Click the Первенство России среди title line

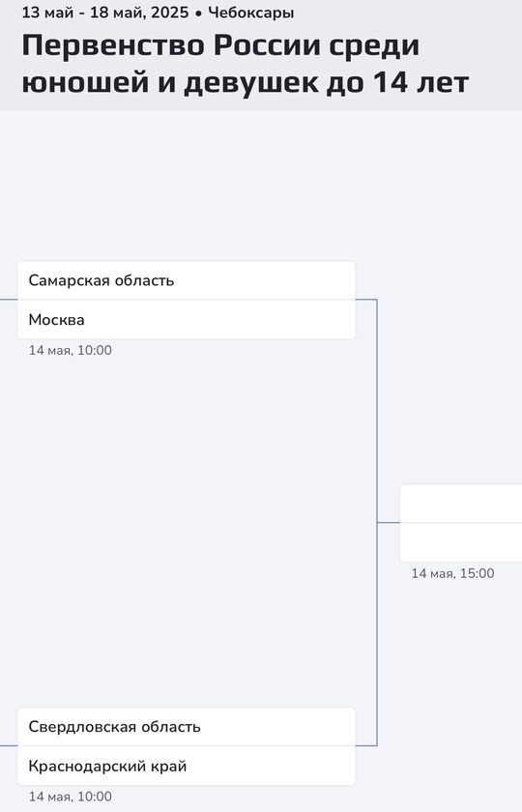(x=220, y=45)
